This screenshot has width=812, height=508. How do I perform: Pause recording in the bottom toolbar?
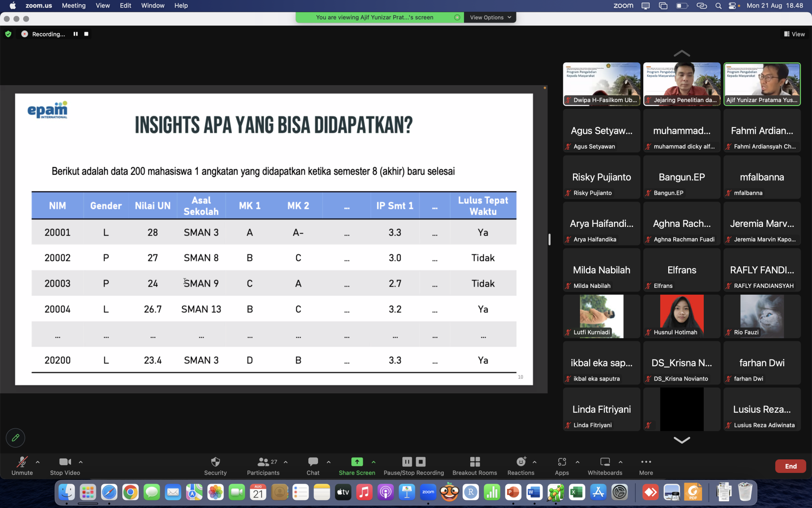(x=407, y=461)
